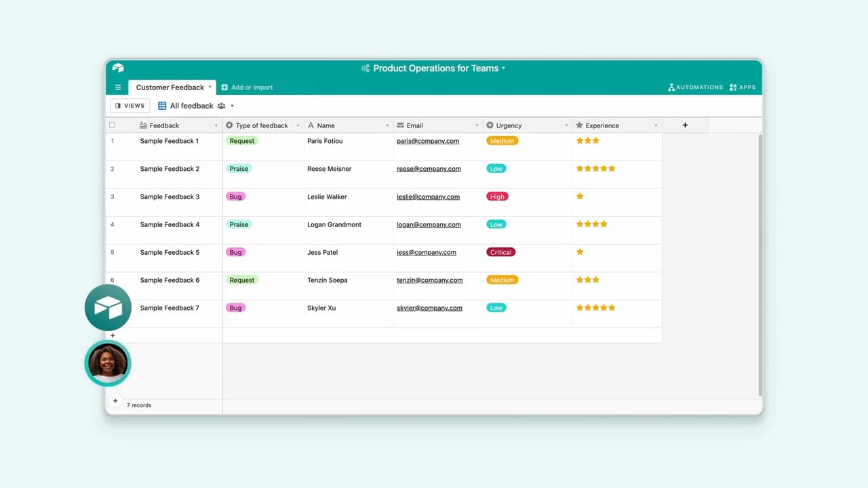Click the Request tag in Sample Feedback 1

[x=242, y=141]
